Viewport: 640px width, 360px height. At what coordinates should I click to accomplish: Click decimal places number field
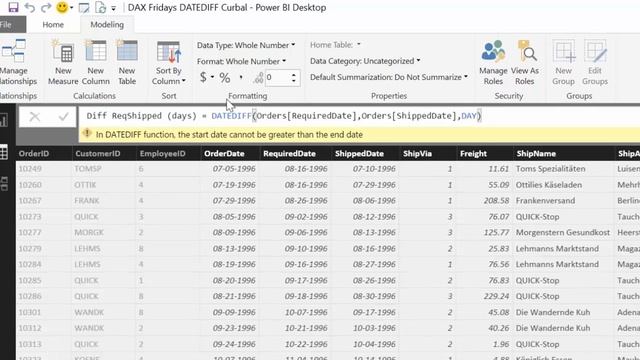point(277,78)
